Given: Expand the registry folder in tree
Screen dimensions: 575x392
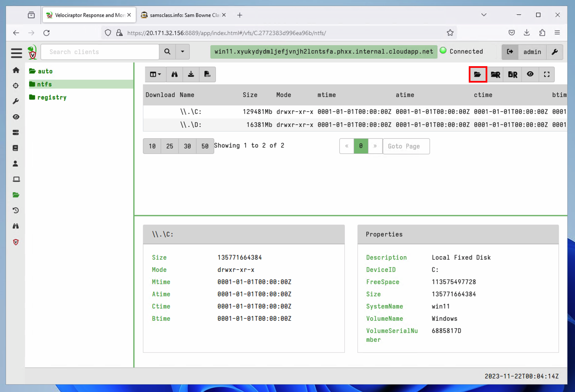Looking at the screenshot, I should click(48, 97).
